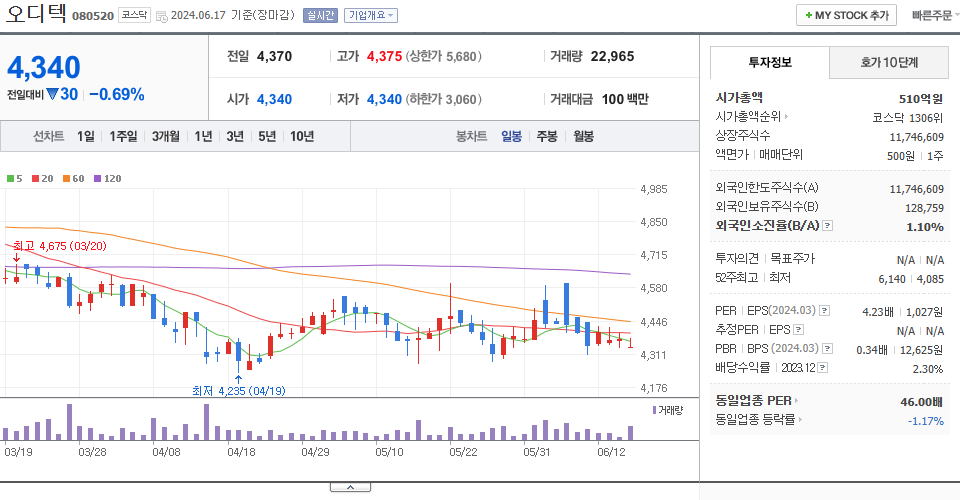Select 1주일 line chart period

(123, 136)
